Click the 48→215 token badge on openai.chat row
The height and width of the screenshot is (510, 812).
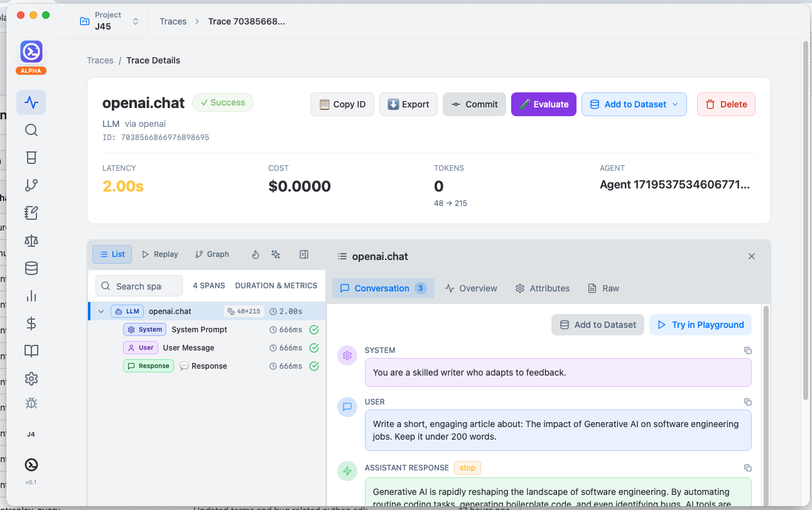pyautogui.click(x=244, y=312)
